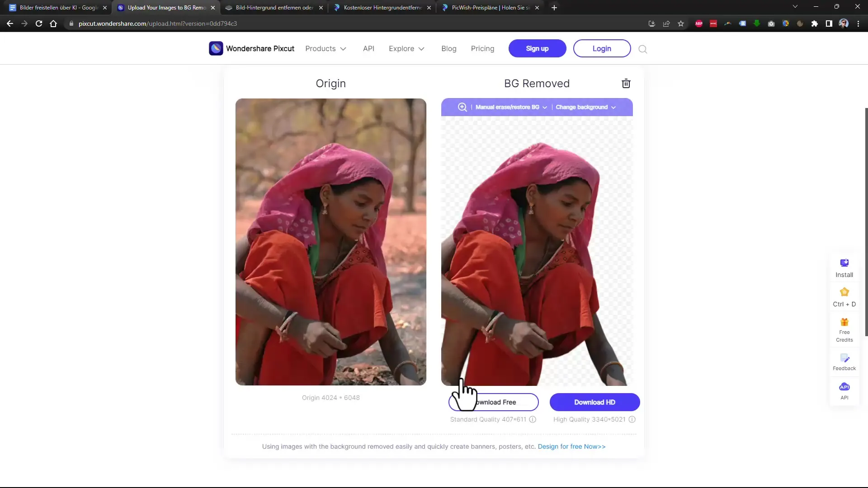Click the Design for free Now>> link
Screen dimensions: 868x488
click(x=571, y=446)
